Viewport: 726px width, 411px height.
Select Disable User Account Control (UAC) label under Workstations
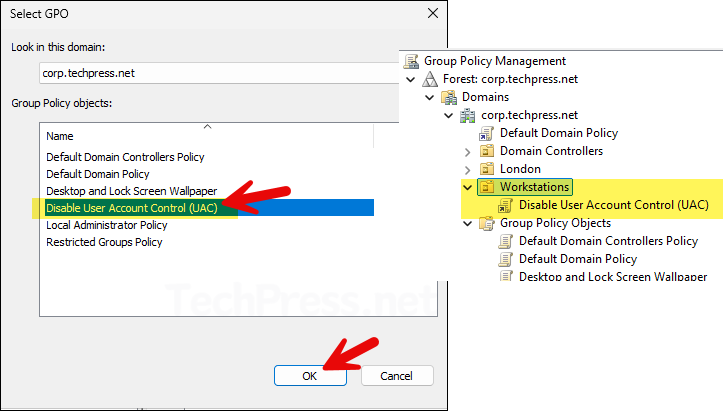(613, 205)
